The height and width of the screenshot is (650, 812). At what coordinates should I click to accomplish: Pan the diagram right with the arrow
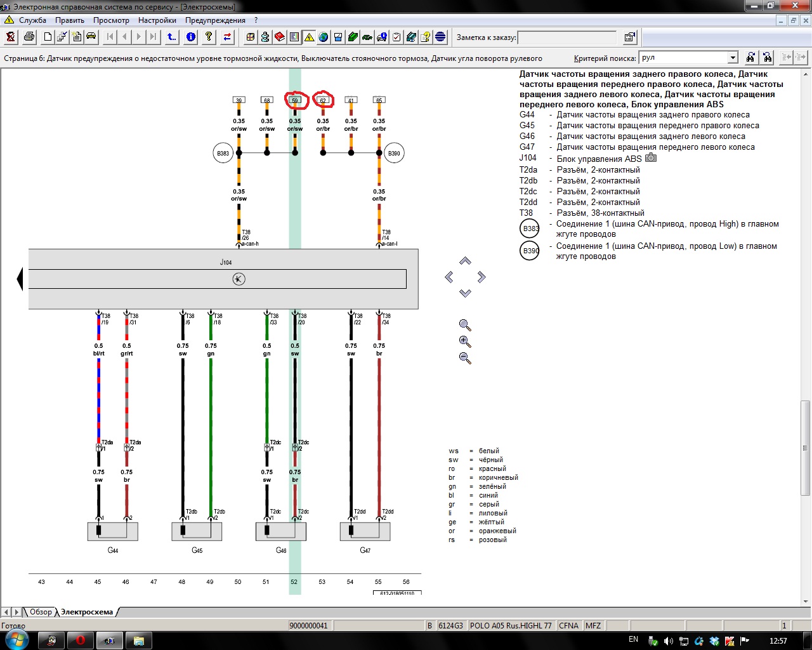click(x=481, y=277)
